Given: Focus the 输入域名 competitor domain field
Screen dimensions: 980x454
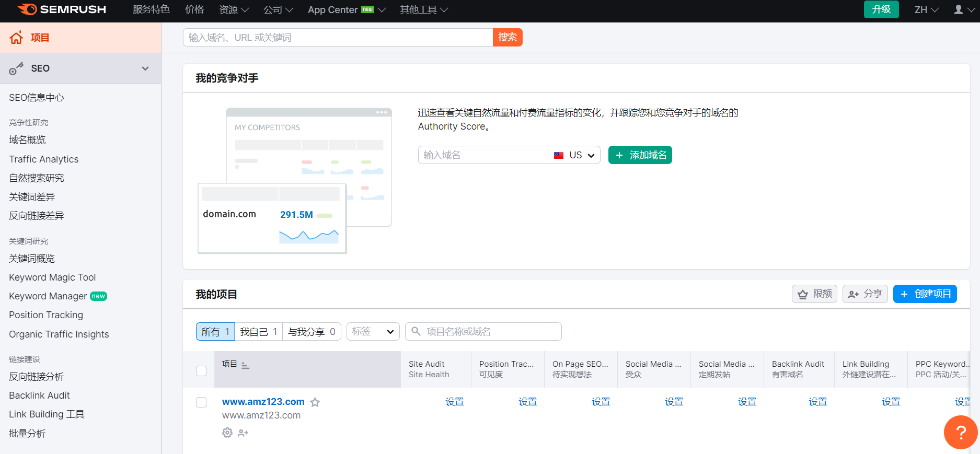Looking at the screenshot, I should pyautogui.click(x=483, y=155).
